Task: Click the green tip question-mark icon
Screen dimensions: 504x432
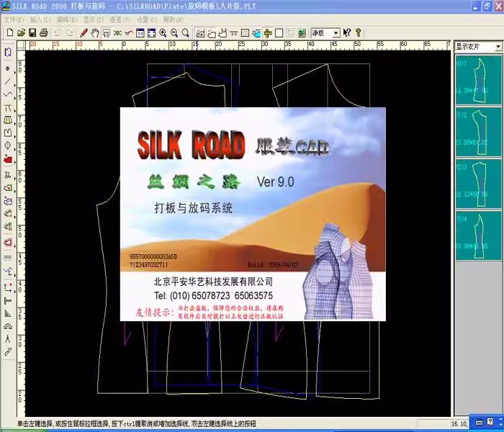Action: pos(358,33)
